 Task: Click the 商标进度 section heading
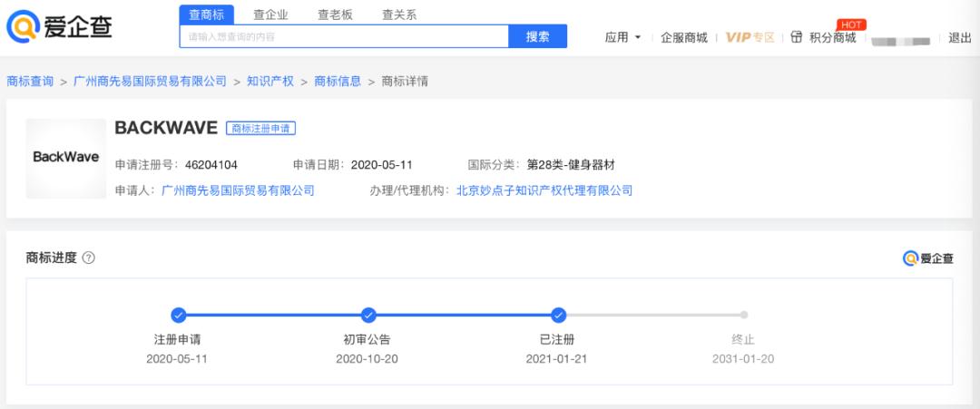point(51,258)
